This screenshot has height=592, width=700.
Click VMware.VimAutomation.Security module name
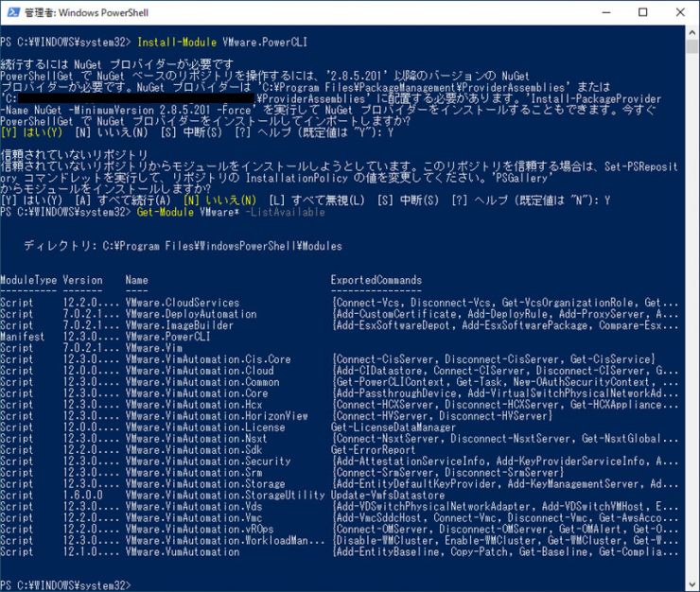pos(208,461)
